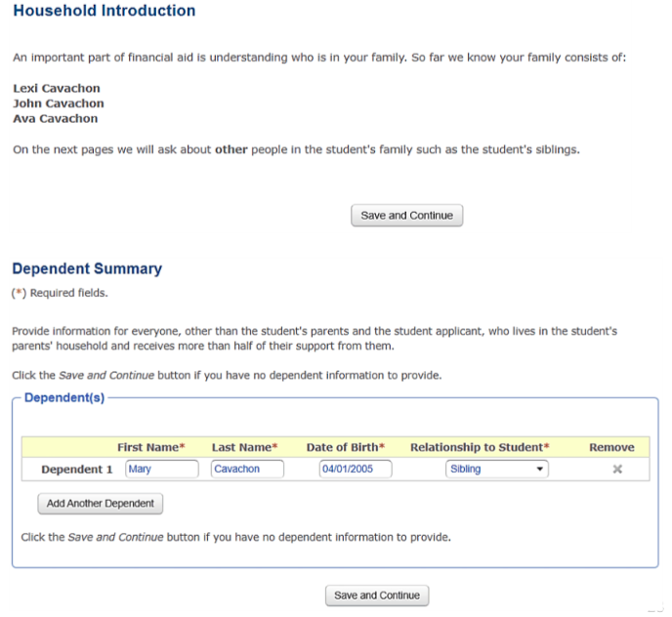The width and height of the screenshot is (672, 617).
Task: Open the Relationship to Student dropdown
Action: (x=496, y=470)
